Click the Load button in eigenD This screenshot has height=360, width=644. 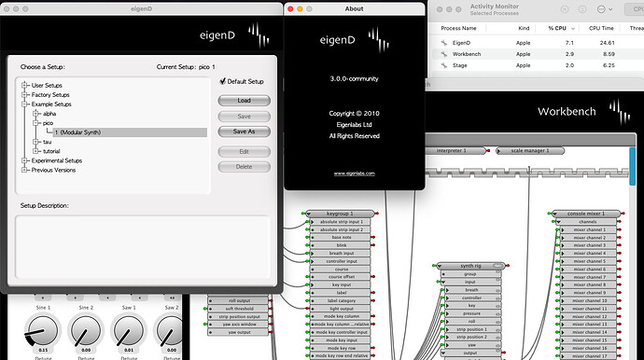point(244,100)
